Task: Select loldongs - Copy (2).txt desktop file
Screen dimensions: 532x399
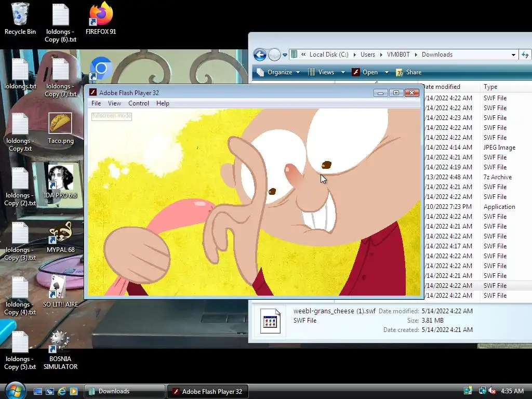Action: point(20,187)
